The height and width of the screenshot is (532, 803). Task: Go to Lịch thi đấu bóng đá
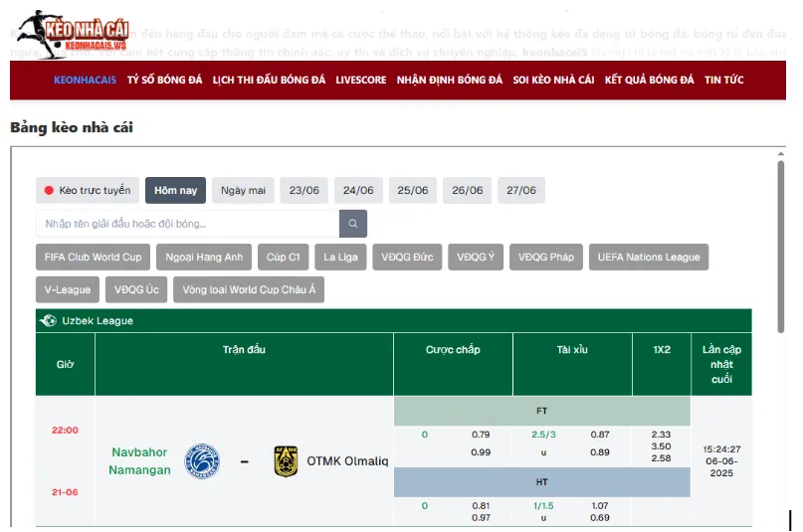click(269, 80)
